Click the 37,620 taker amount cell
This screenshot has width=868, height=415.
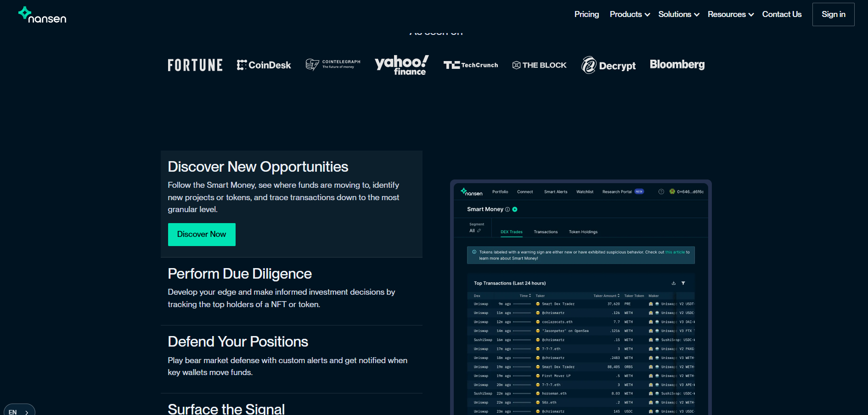(x=614, y=304)
